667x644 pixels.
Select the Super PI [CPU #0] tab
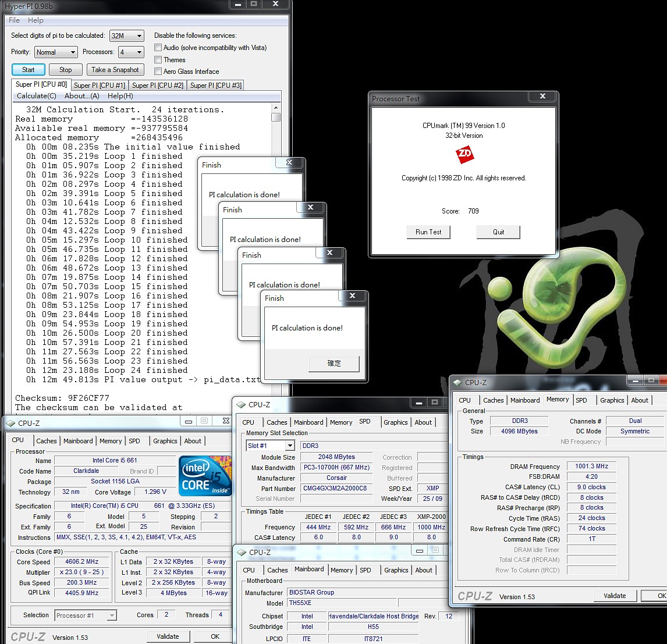coord(41,84)
